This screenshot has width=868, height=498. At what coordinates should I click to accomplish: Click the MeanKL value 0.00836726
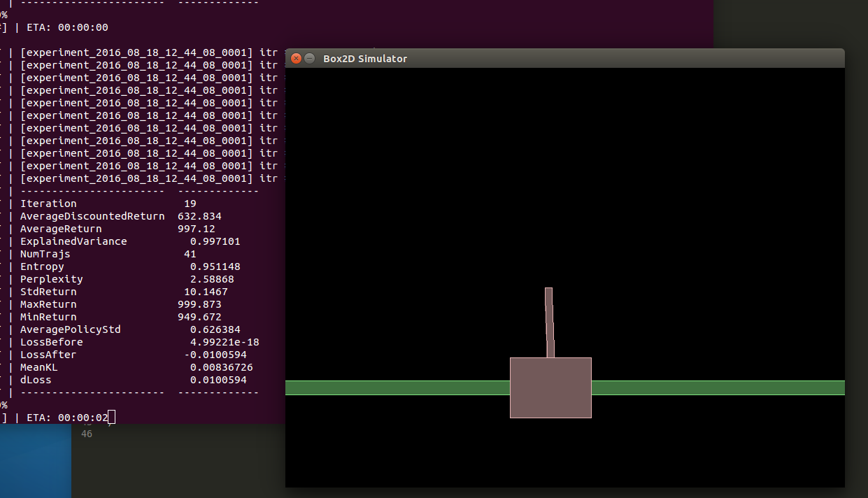click(221, 367)
